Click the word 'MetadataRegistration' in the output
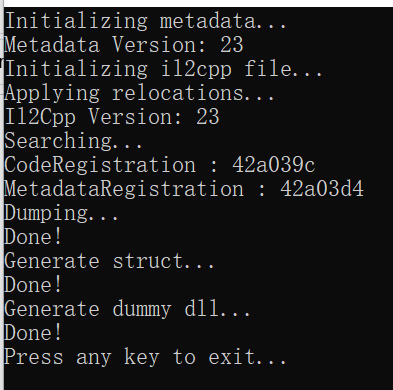The image size is (393, 390). (124, 189)
